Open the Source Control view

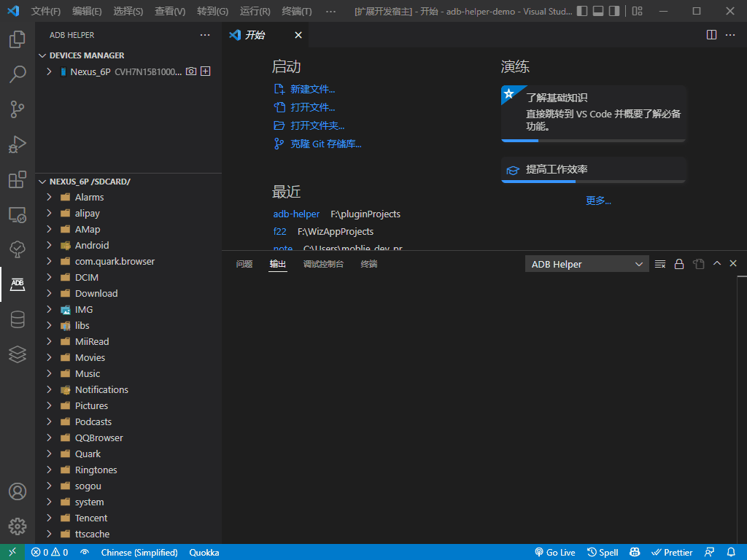click(18, 109)
